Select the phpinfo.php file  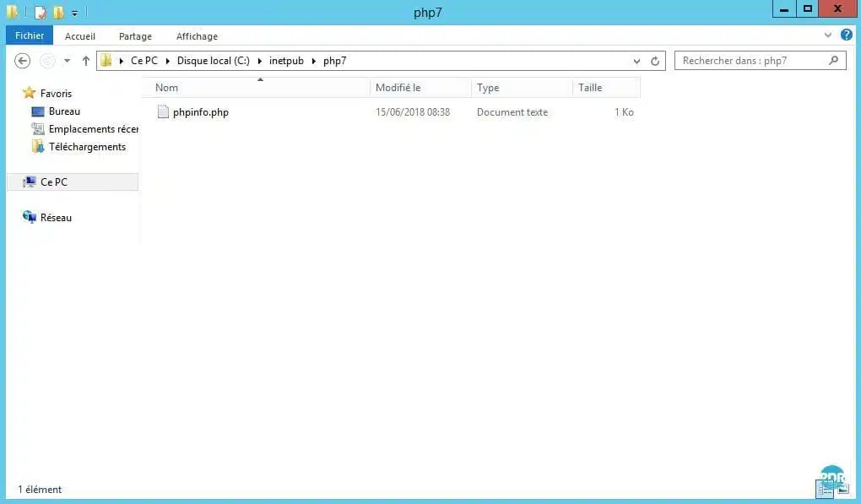click(200, 112)
